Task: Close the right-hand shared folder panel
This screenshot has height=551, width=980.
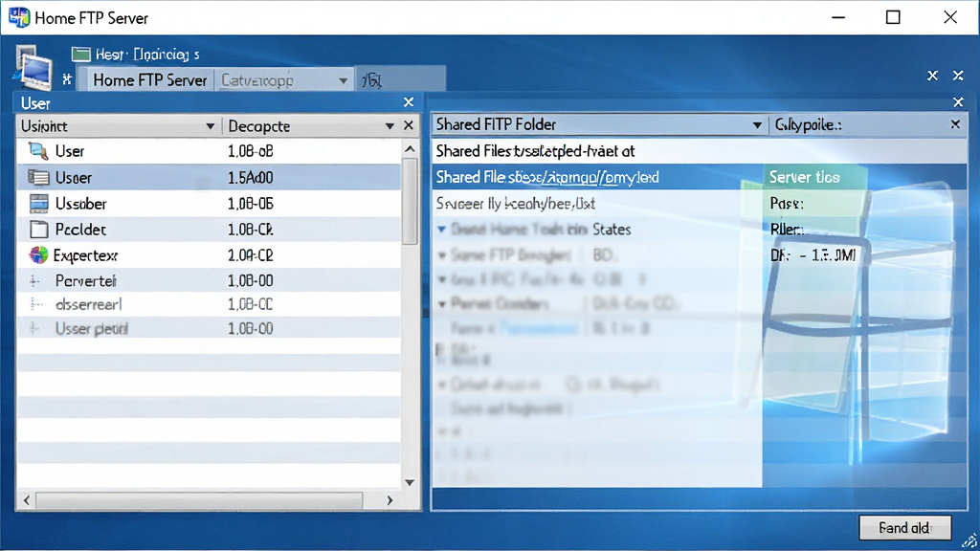Action: [958, 101]
